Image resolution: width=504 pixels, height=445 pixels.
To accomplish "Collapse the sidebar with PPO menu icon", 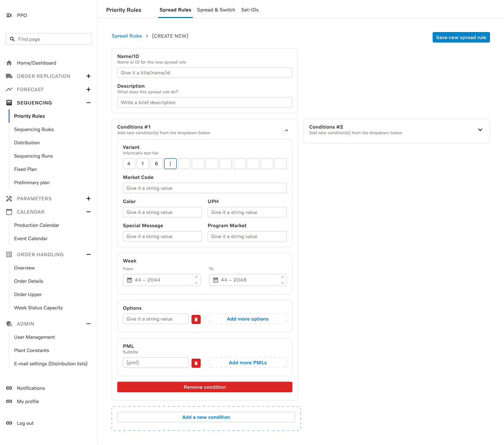I will 9,15.
